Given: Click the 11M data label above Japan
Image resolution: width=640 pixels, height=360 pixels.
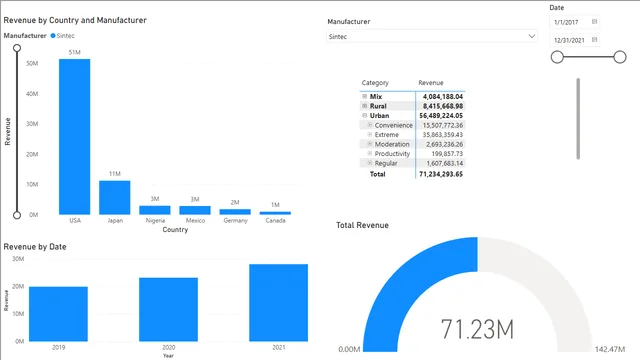Looking at the screenshot, I should (x=115, y=174).
